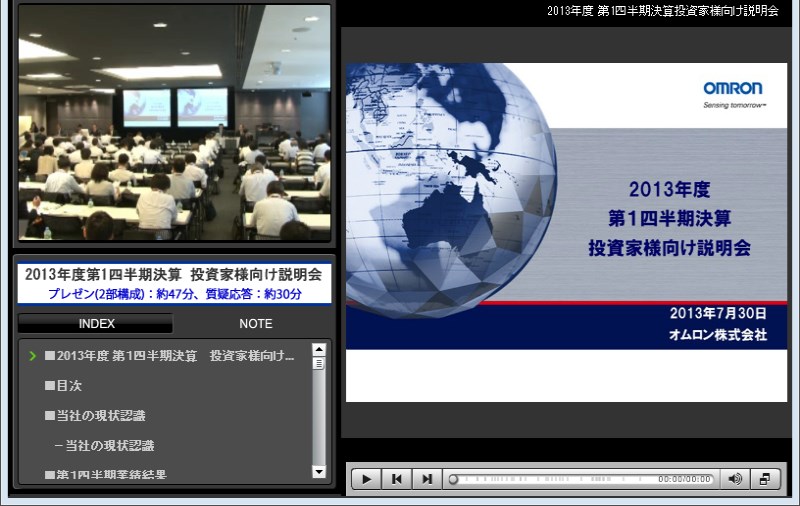
Task: Click the index list scroll-down arrow
Action: (x=319, y=472)
